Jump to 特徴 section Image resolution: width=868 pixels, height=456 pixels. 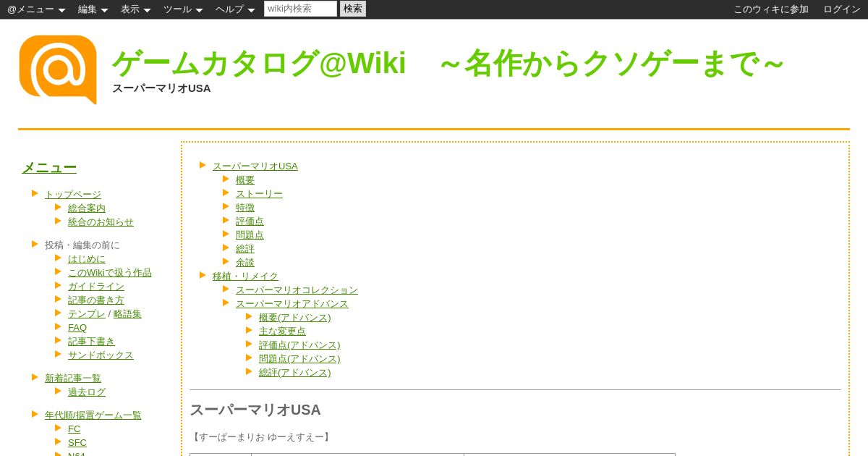click(x=245, y=207)
